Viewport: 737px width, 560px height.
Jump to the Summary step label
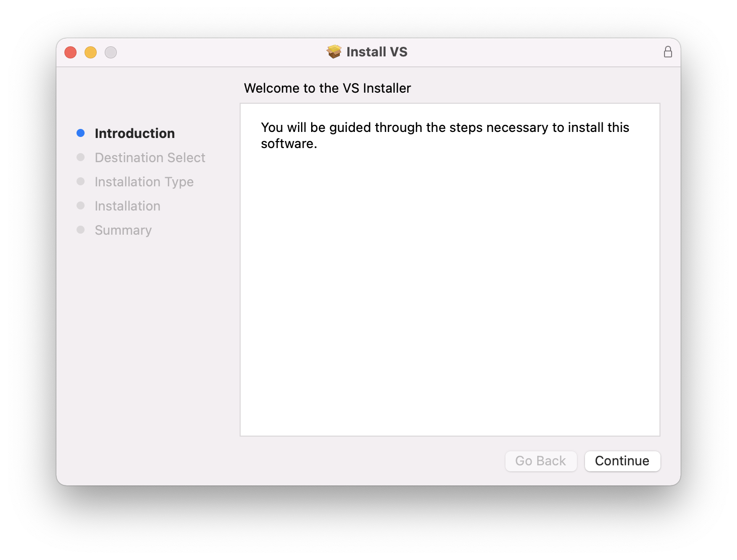[123, 230]
